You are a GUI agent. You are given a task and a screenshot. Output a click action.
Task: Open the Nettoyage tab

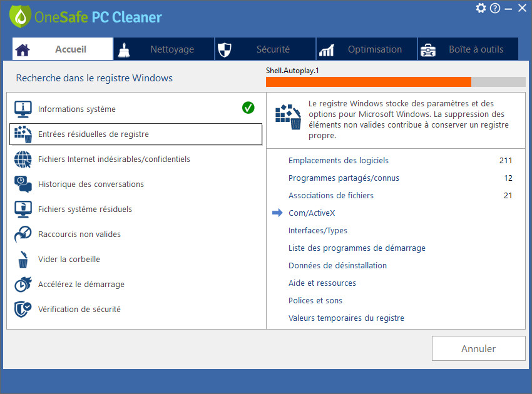(164, 49)
